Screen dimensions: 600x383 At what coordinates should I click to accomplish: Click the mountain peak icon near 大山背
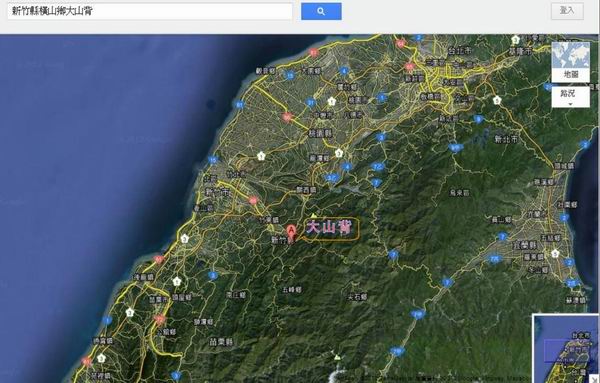click(x=314, y=216)
